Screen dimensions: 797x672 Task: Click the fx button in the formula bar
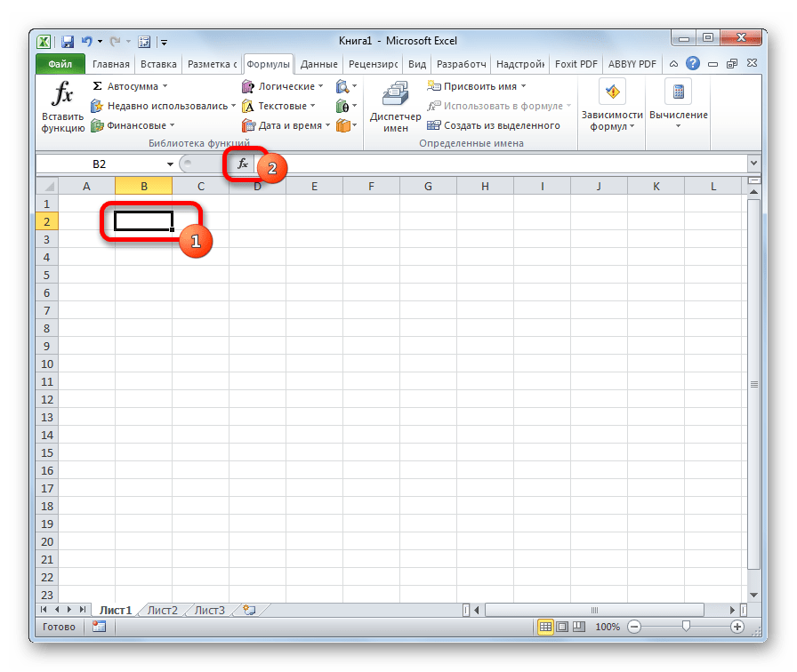(x=243, y=164)
